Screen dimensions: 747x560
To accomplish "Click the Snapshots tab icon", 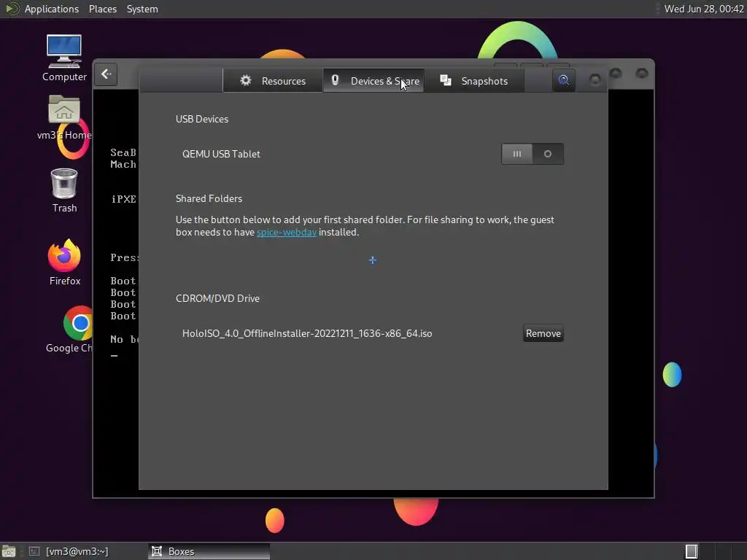I will [446, 80].
